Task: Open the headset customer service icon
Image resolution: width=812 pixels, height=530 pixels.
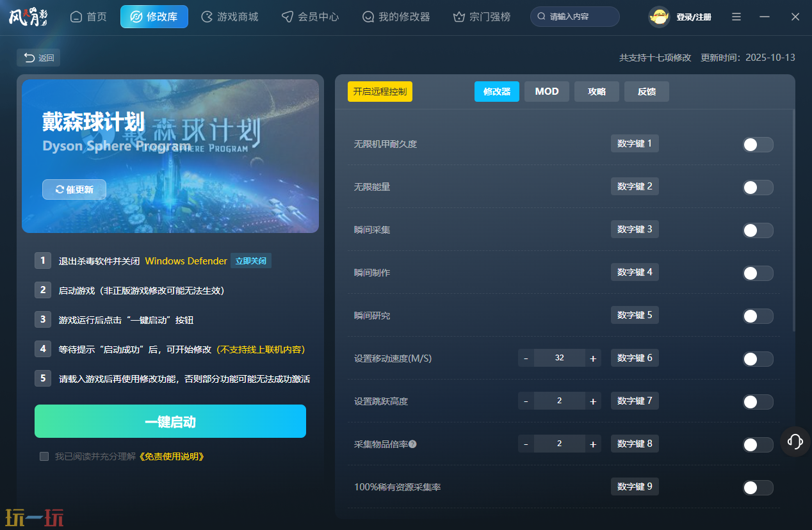Action: click(x=795, y=441)
